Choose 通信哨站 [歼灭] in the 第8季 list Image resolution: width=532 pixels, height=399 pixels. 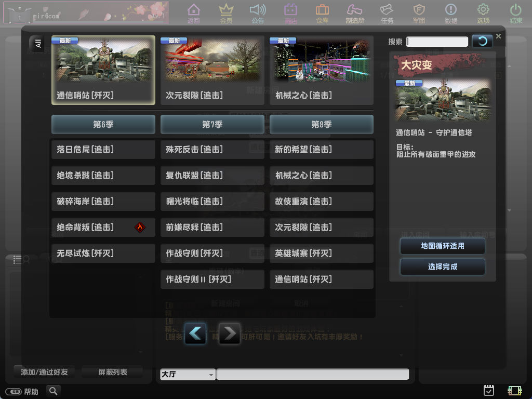322,279
